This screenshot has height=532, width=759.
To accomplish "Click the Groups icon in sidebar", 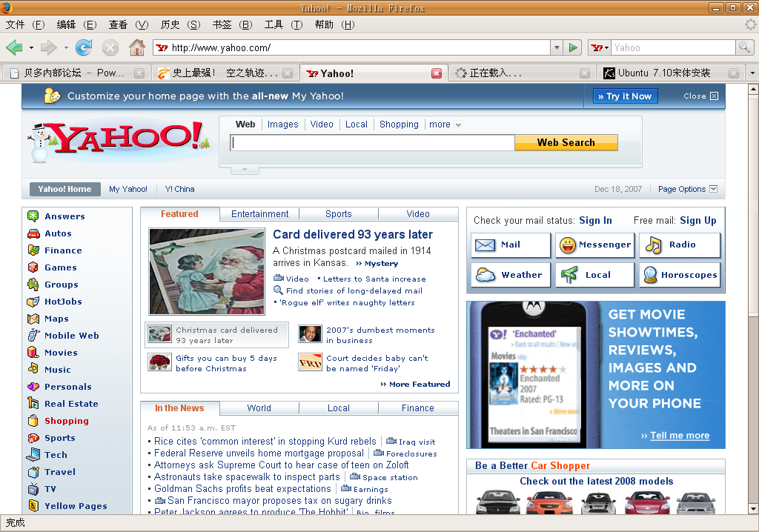I will 33,285.
